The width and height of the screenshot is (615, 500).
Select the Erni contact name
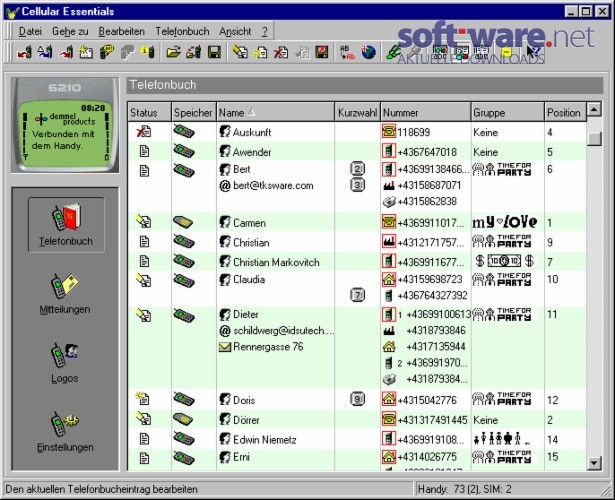tap(241, 457)
